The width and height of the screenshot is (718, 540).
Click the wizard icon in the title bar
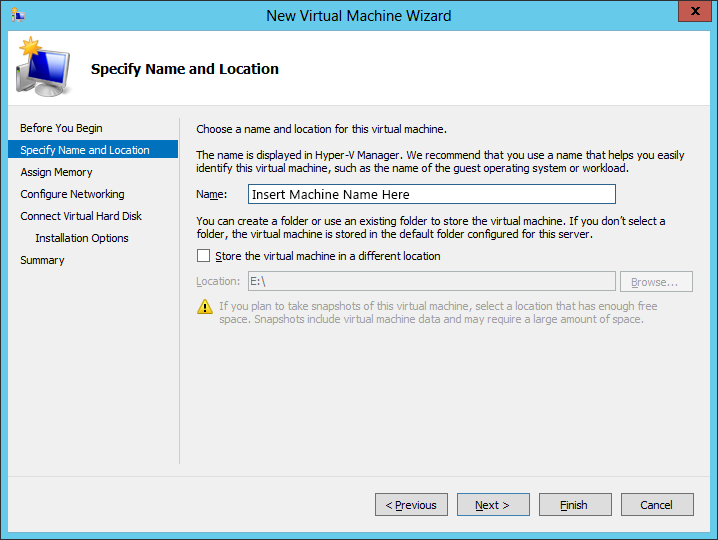pyautogui.click(x=17, y=15)
